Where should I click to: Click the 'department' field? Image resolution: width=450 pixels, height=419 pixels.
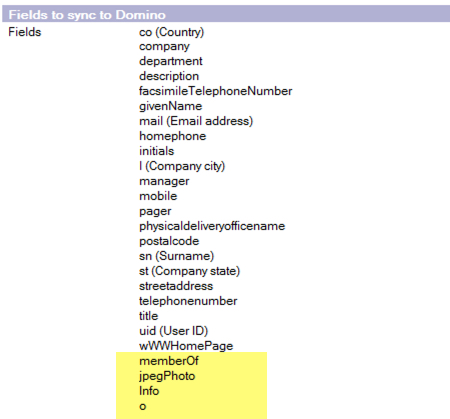[x=170, y=61]
